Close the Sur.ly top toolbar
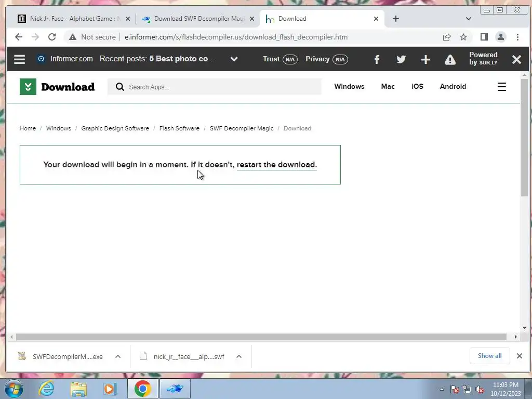Viewport: 532px width, 399px height. click(516, 59)
